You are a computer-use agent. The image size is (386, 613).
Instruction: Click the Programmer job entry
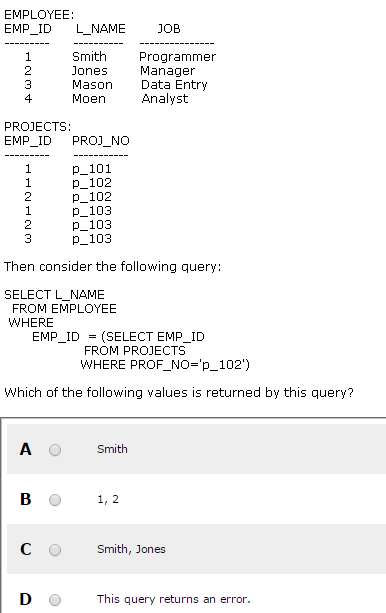click(178, 57)
